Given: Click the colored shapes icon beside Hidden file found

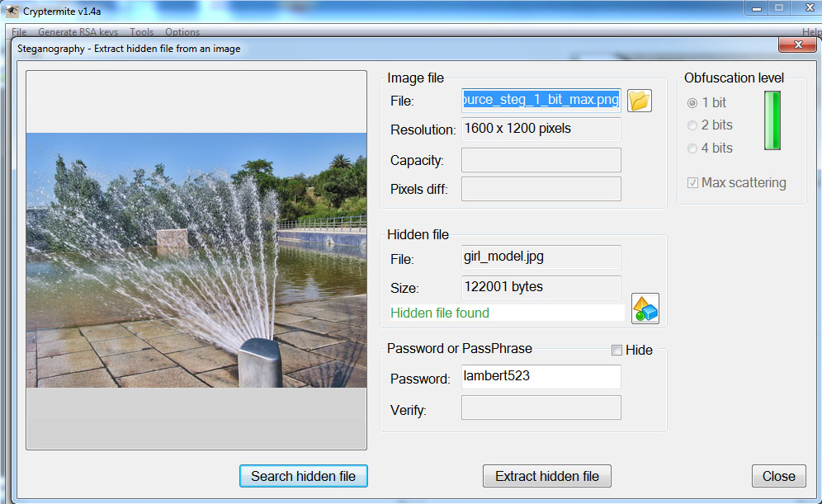Looking at the screenshot, I should (645, 309).
